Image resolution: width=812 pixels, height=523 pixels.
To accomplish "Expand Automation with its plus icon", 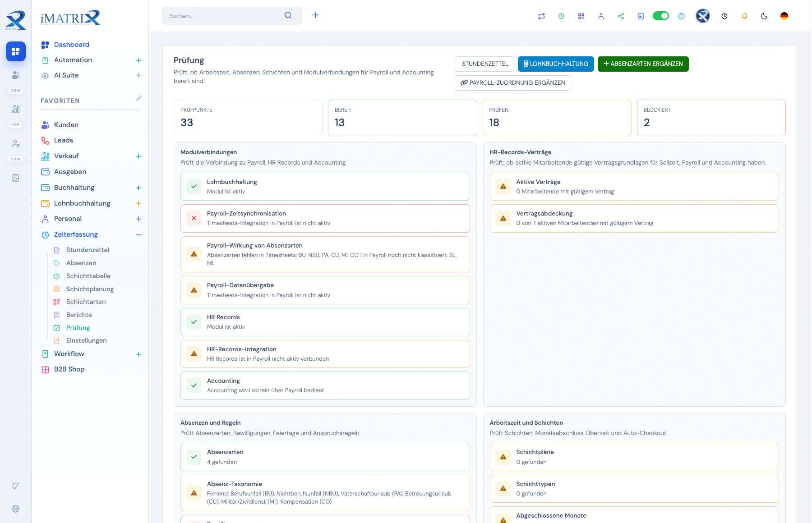I will point(138,60).
